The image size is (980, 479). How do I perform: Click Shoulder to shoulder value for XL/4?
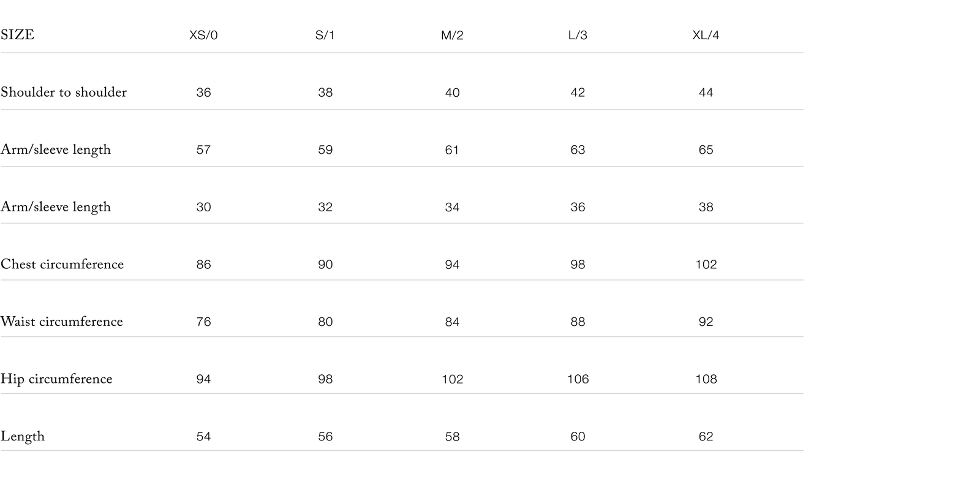click(x=706, y=92)
